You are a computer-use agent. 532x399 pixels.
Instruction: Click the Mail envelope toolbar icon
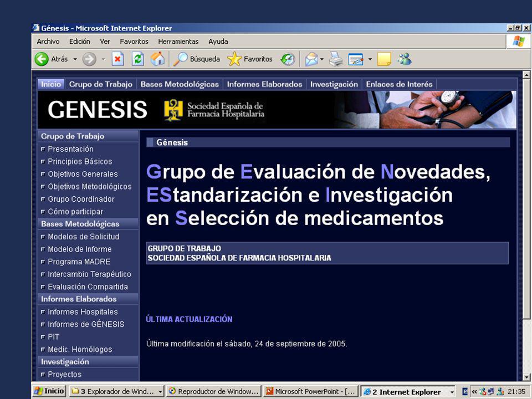pos(311,59)
